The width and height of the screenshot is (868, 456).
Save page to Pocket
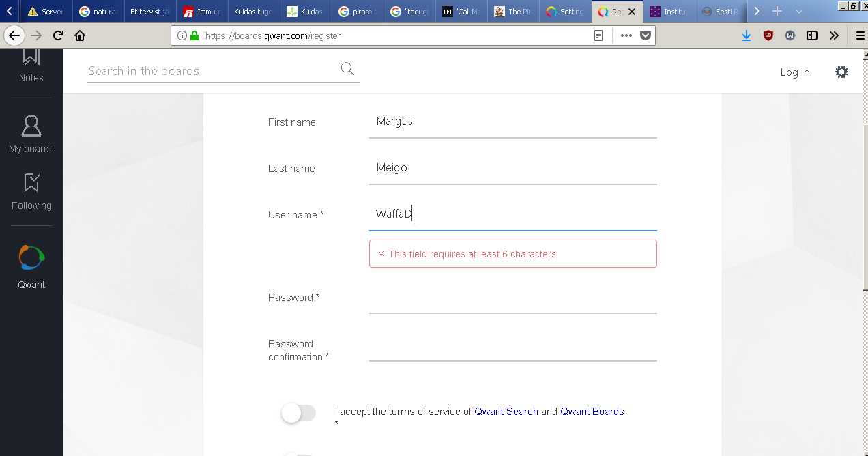click(645, 35)
